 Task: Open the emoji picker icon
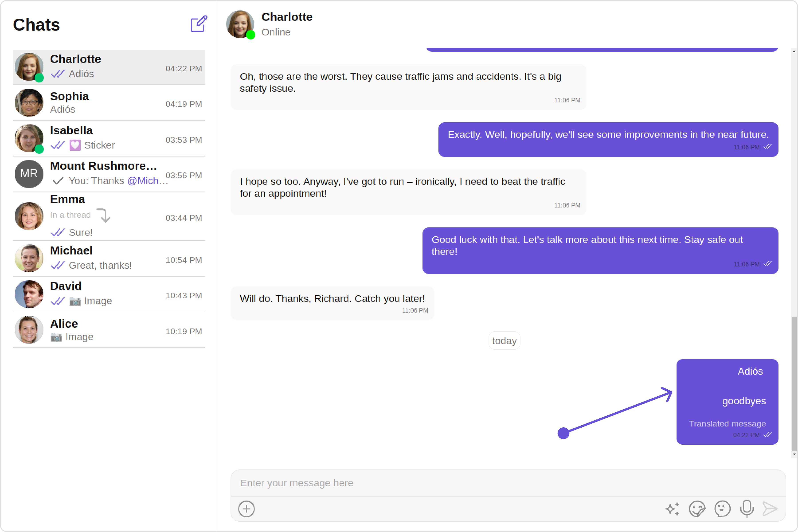pyautogui.click(x=722, y=509)
